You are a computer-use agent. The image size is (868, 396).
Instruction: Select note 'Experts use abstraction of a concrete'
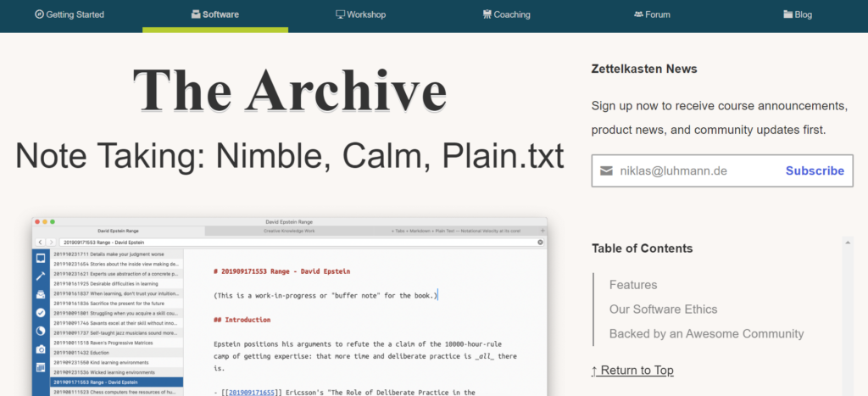tap(117, 274)
